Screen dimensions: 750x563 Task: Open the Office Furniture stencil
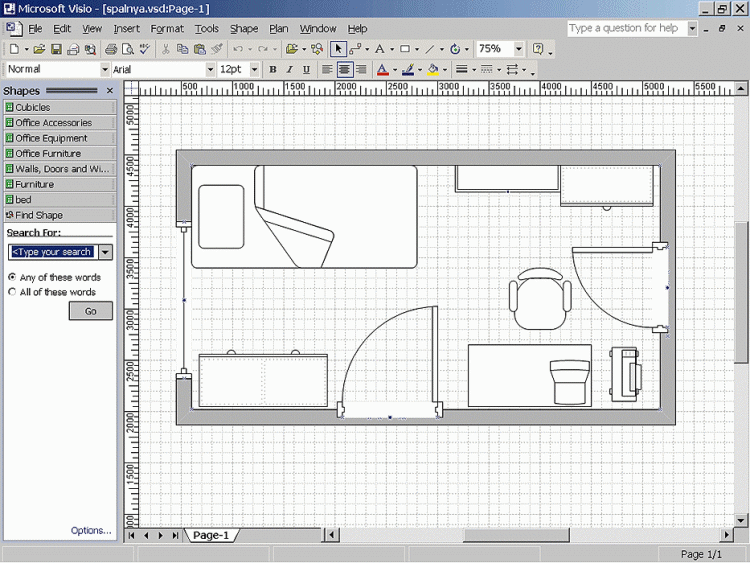click(x=60, y=154)
